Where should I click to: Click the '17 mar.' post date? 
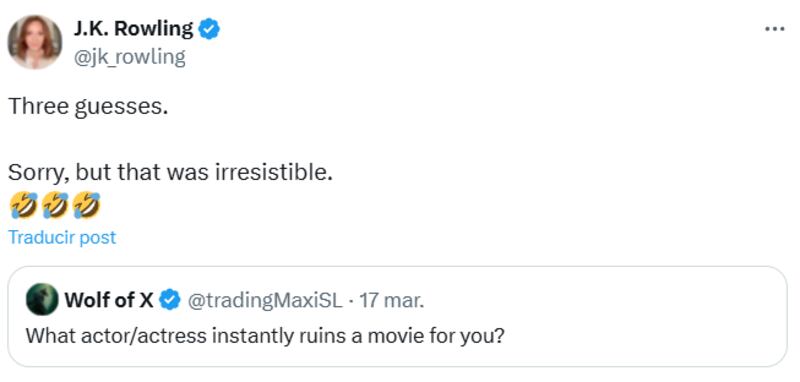(x=391, y=301)
